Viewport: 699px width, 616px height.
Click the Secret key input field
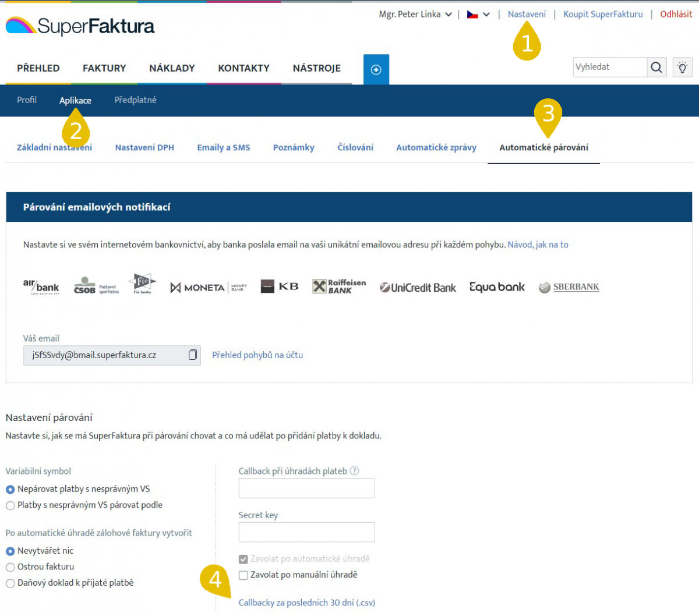coord(306,532)
